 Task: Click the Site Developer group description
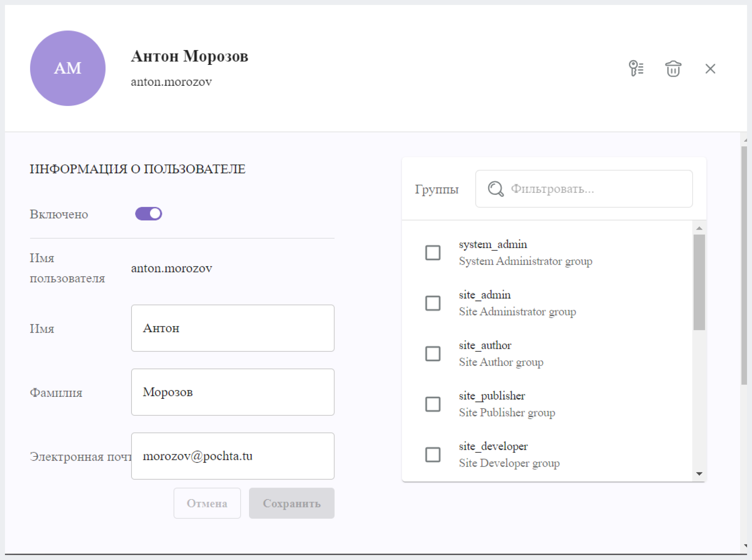(509, 463)
